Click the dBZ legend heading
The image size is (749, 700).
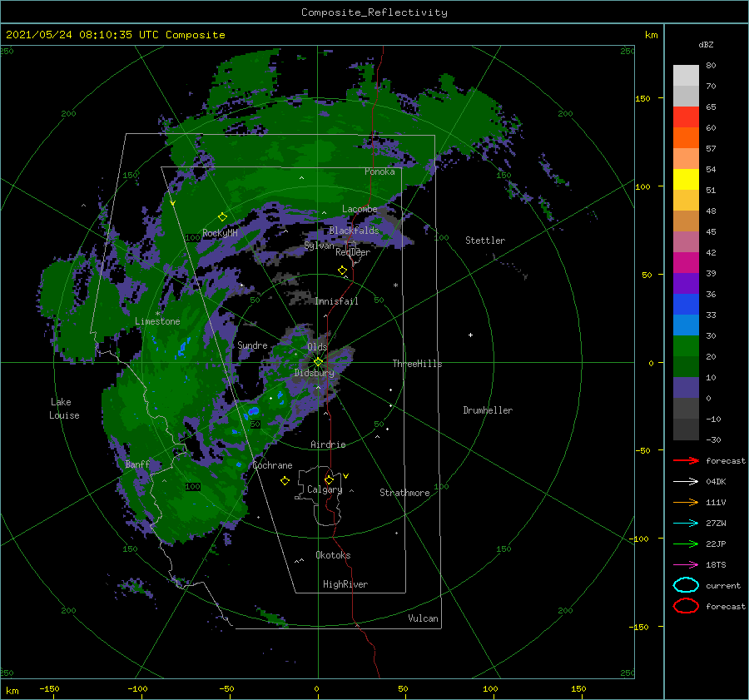(x=706, y=44)
